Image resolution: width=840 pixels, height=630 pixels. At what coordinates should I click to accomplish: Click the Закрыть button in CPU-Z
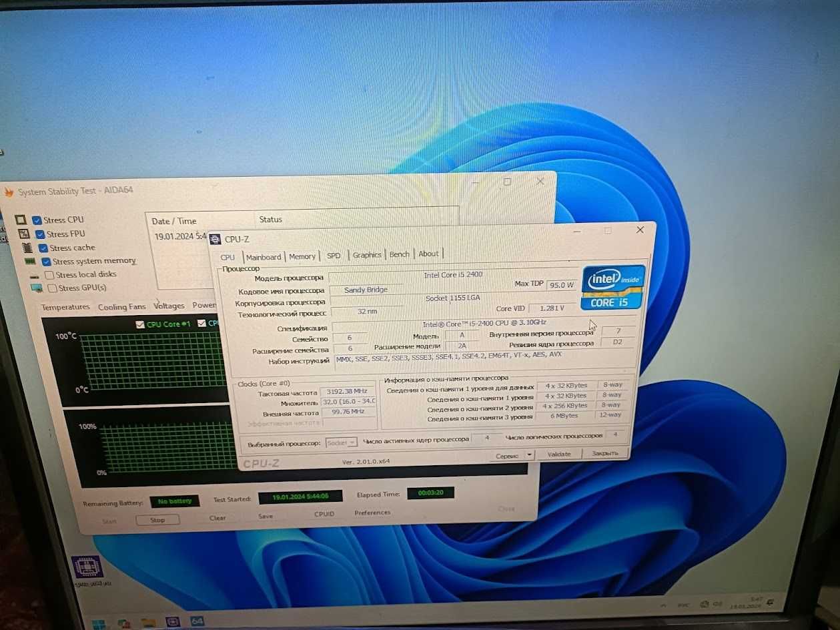(x=606, y=453)
